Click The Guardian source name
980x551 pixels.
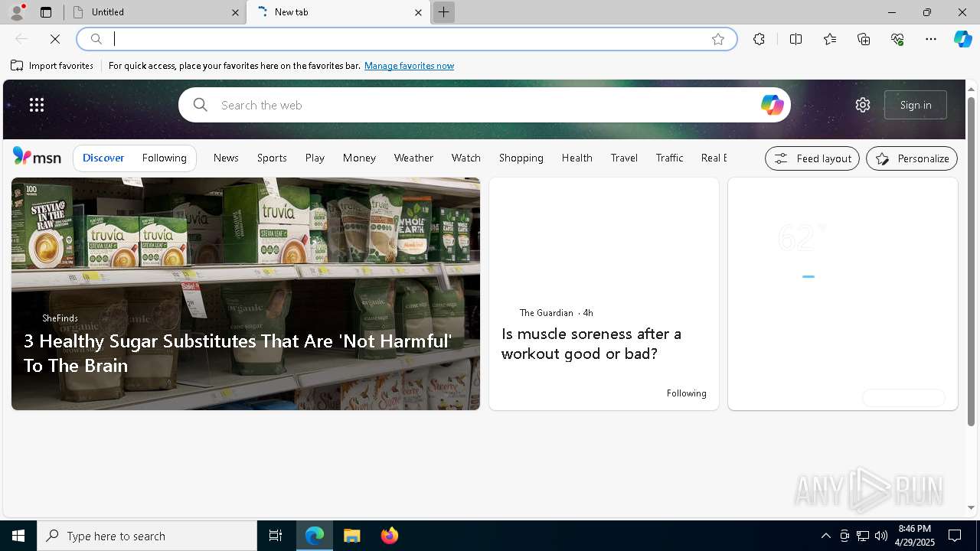(546, 313)
